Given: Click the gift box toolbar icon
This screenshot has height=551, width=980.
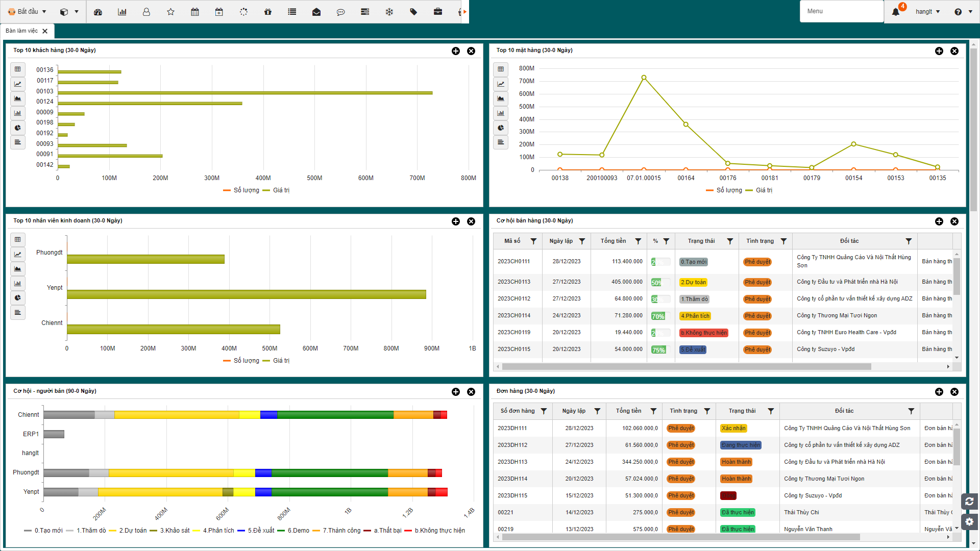Looking at the screenshot, I should pyautogui.click(x=268, y=12).
